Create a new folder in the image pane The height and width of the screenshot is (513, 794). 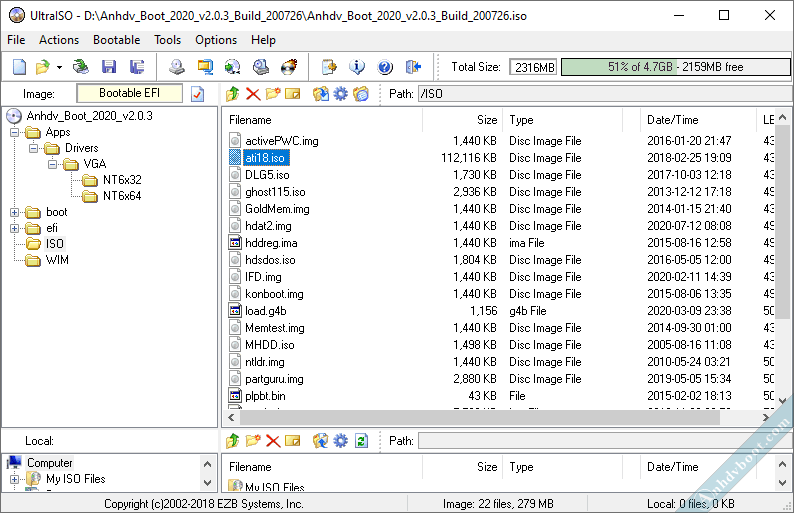pyautogui.click(x=272, y=94)
